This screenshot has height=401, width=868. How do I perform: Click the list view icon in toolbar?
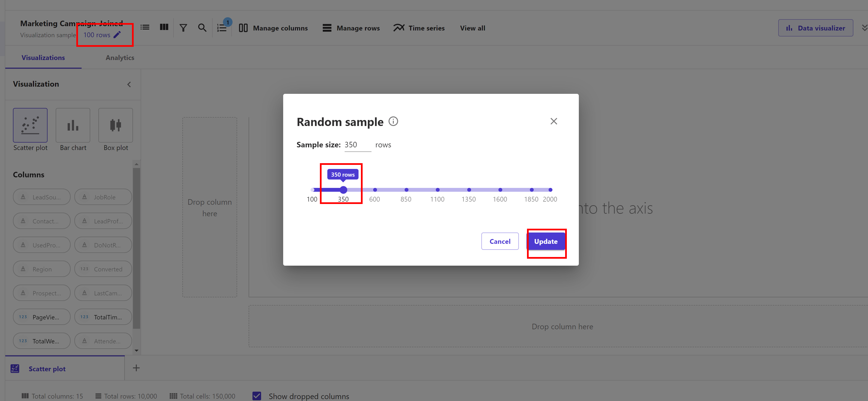(145, 27)
